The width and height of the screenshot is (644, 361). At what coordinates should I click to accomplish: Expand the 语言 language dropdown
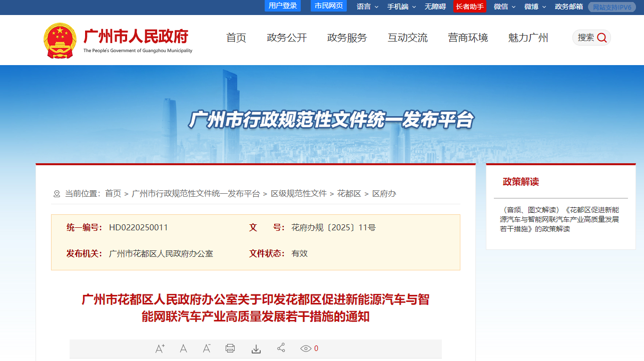tap(367, 7)
